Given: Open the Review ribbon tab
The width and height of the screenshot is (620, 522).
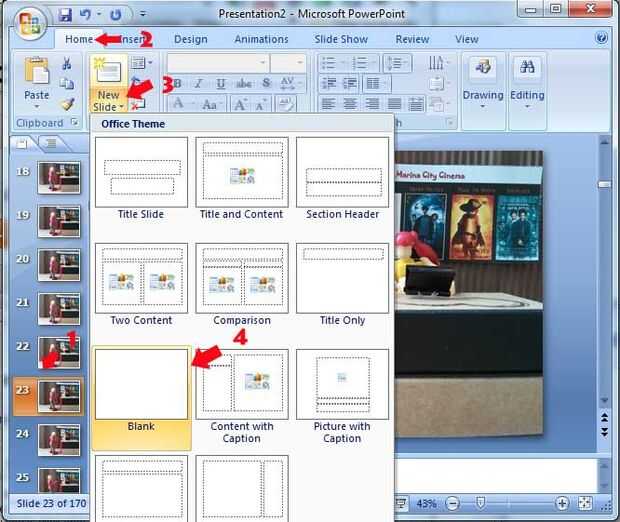Looking at the screenshot, I should 412,39.
